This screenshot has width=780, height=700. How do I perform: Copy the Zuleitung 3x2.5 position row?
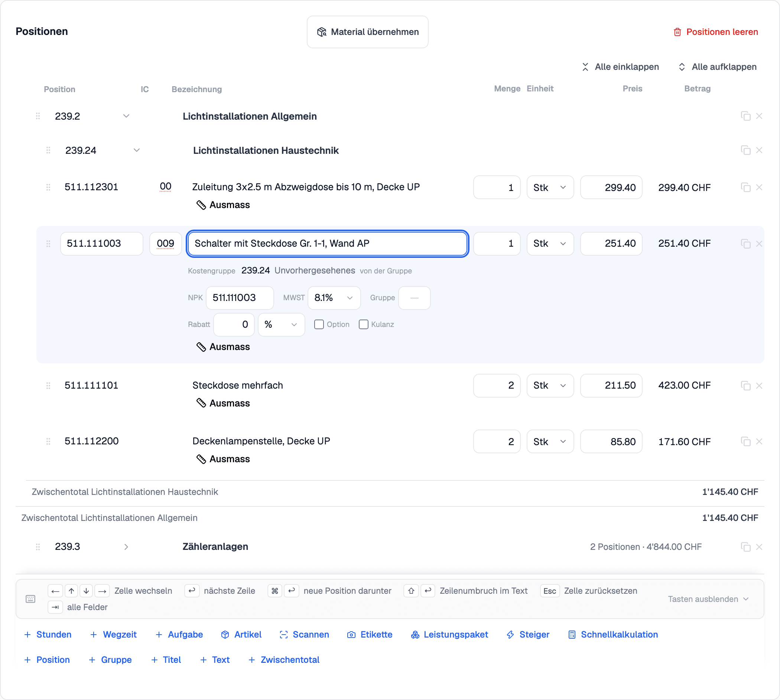coord(745,187)
